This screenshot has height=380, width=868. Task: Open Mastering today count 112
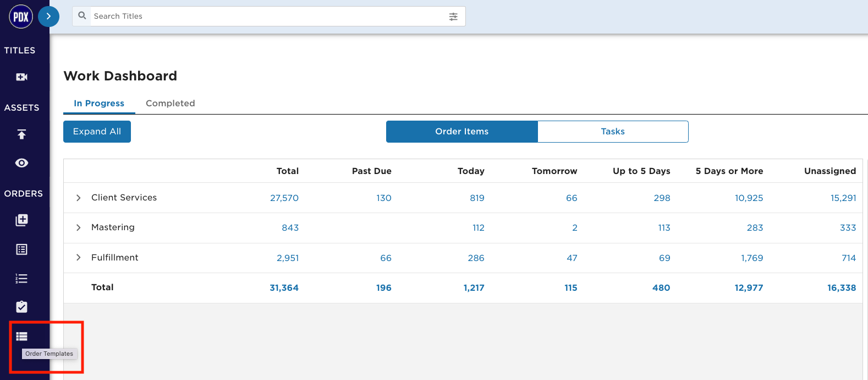479,228
